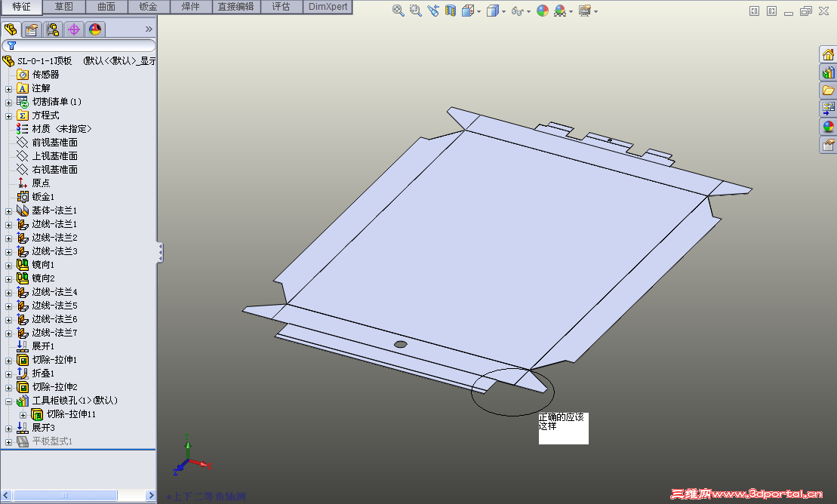Open the File Explorer task pane icon

pos(828,91)
